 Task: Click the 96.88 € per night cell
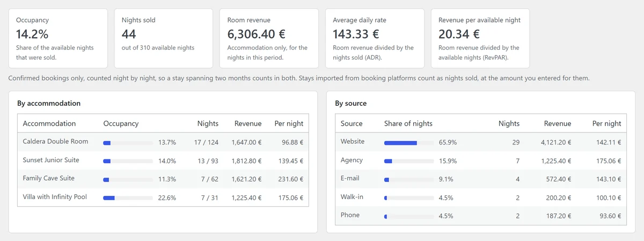291,143
